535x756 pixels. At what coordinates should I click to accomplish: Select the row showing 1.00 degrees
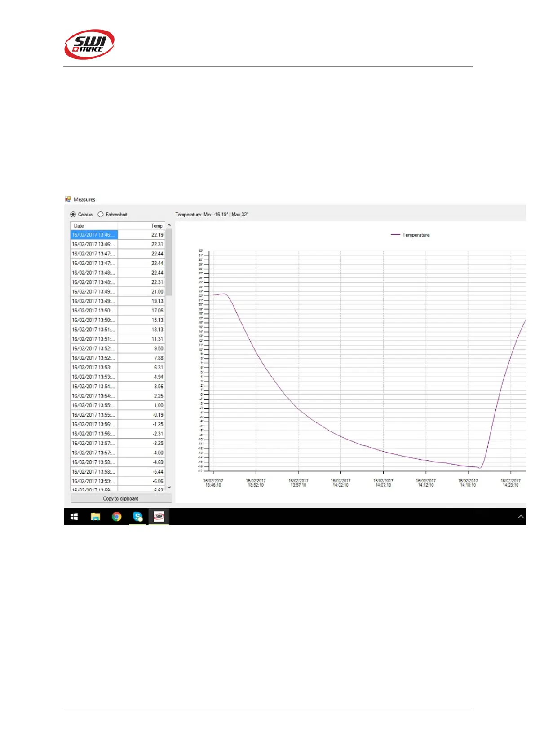pos(118,405)
